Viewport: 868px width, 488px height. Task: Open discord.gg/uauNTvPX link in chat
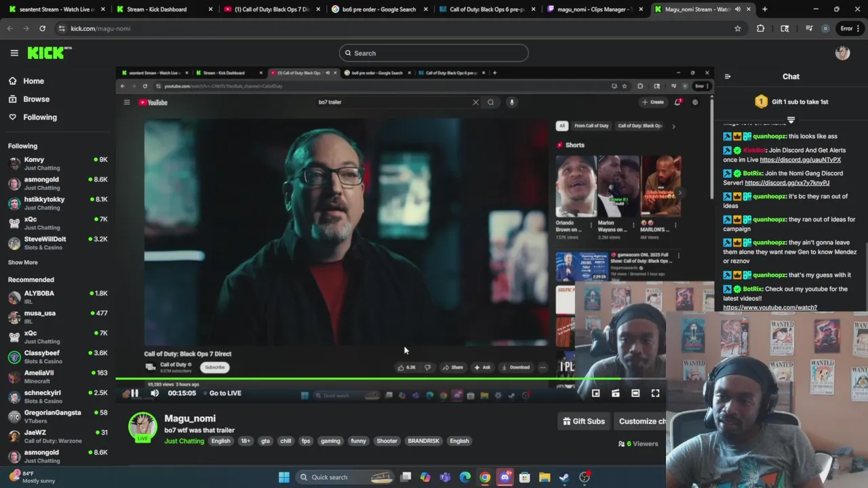[800, 160]
